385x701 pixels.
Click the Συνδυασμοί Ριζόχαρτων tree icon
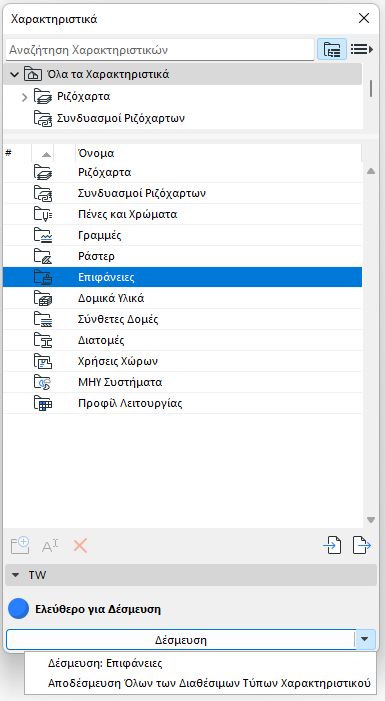pos(43,118)
